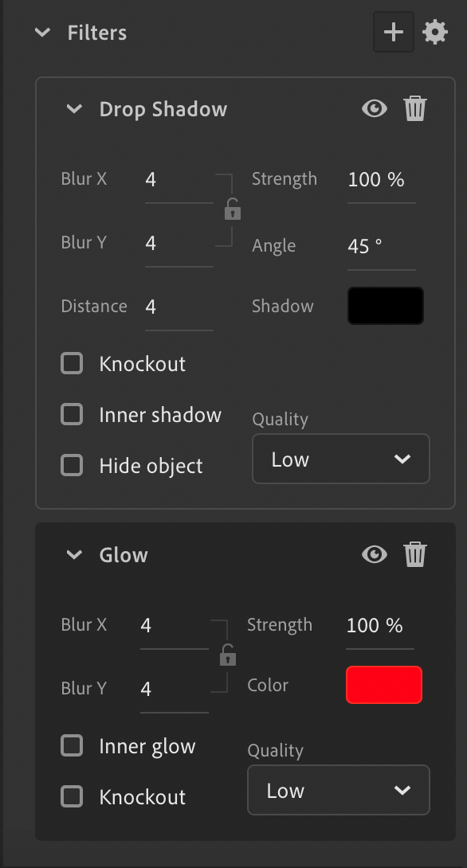Open the Shadow color picker
The height and width of the screenshot is (868, 467).
(x=385, y=305)
